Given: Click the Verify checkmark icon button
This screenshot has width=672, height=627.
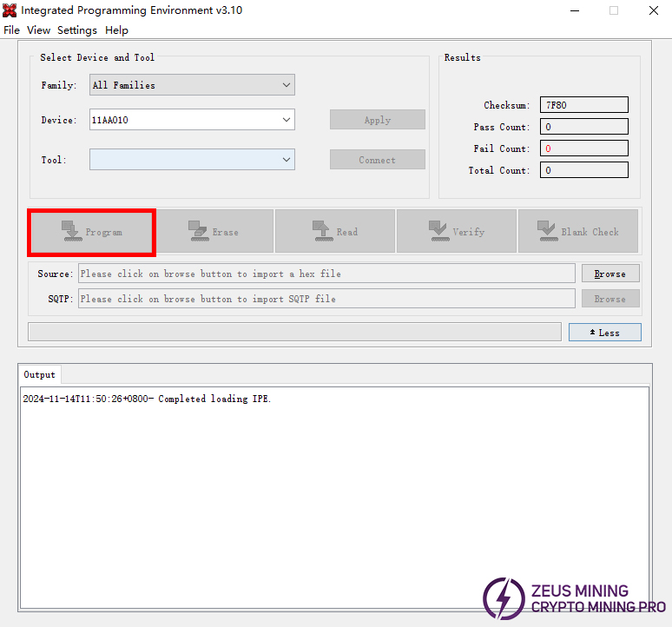Looking at the screenshot, I should pos(457,232).
